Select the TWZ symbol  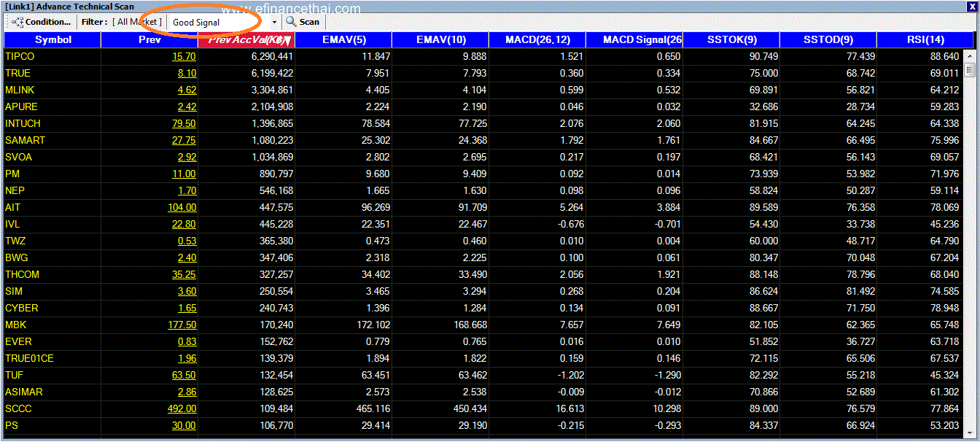[15, 241]
